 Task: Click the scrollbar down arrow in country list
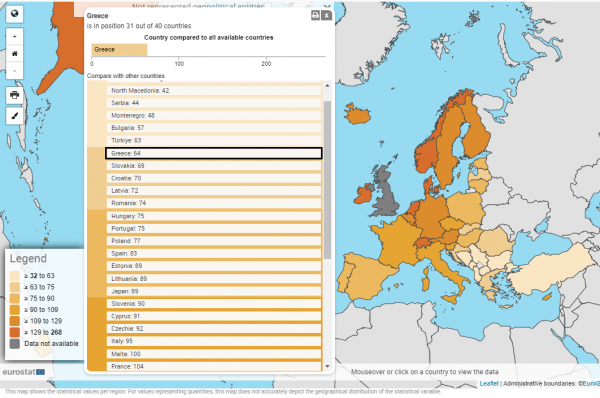(x=327, y=367)
